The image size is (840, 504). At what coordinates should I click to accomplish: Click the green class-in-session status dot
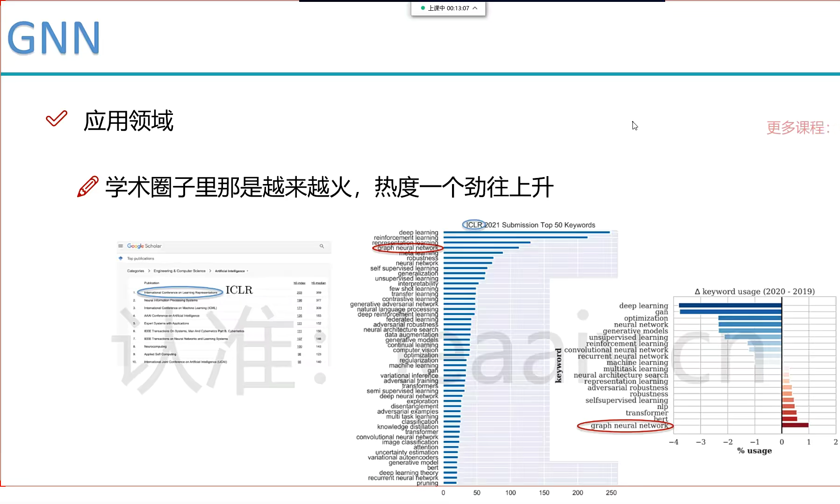pos(423,8)
